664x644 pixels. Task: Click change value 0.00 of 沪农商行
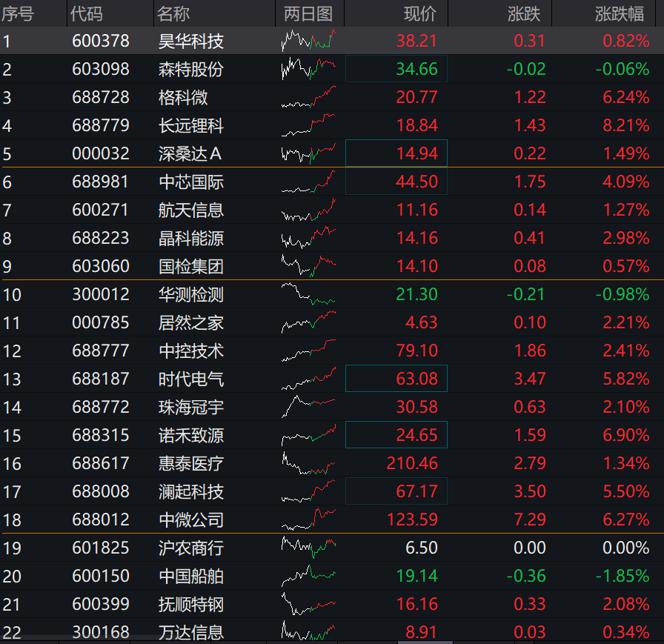(530, 548)
